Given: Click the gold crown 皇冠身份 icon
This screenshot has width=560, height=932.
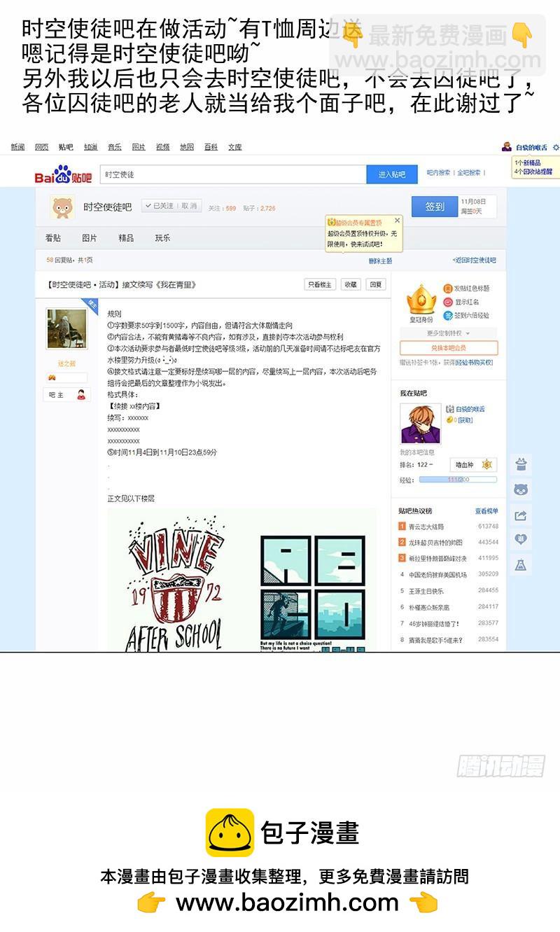Looking at the screenshot, I should pos(421,299).
